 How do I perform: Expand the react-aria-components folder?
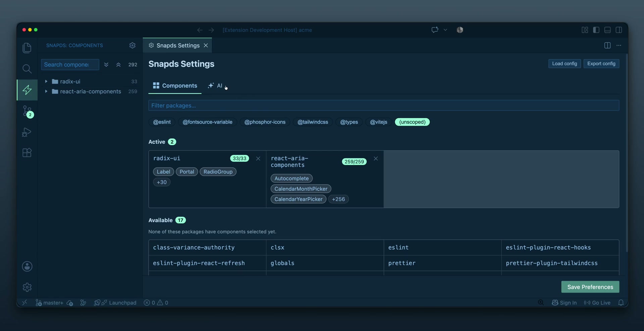pyautogui.click(x=46, y=91)
